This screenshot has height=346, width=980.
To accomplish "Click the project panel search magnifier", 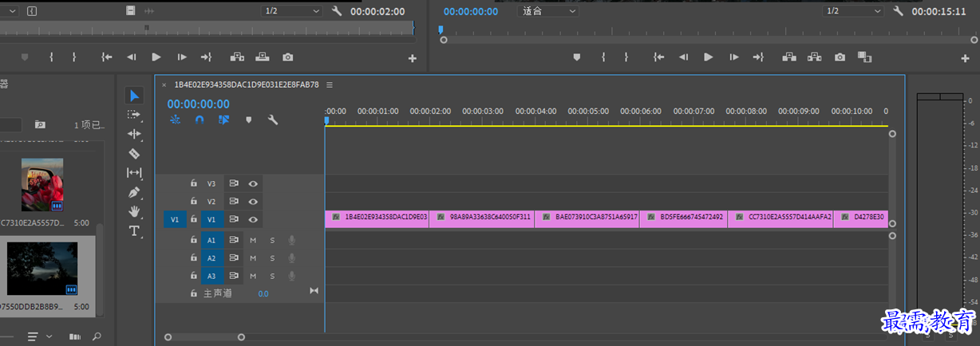I will [x=96, y=336].
